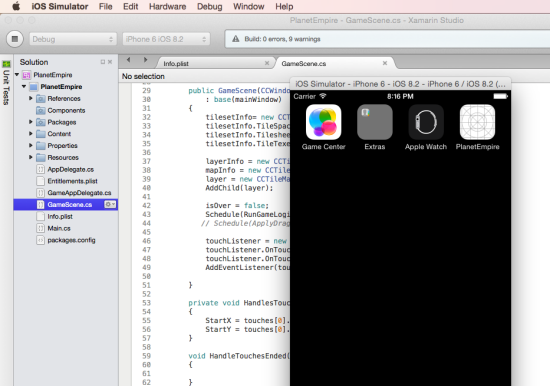Viewport: 550px width, 386px height.
Task: Open the Debug menu
Action: coord(209,6)
